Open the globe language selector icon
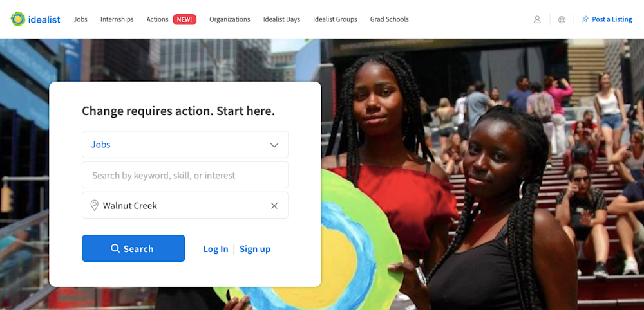 pyautogui.click(x=562, y=19)
